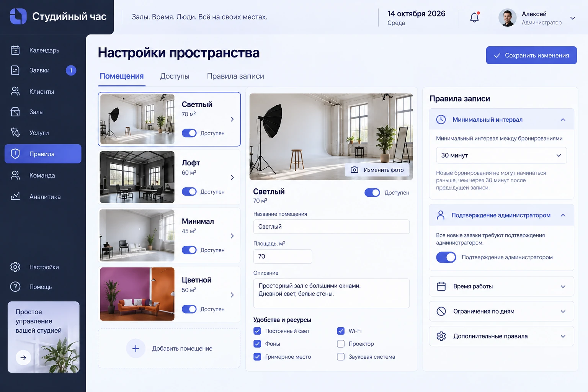Toggle Доступен switch on Лофт card
Viewport: 588px width, 392px height.
189,191
